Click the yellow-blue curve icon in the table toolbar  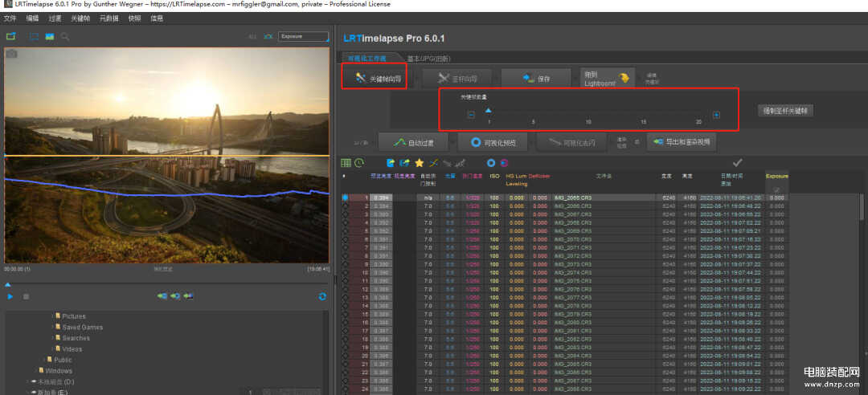pos(433,163)
